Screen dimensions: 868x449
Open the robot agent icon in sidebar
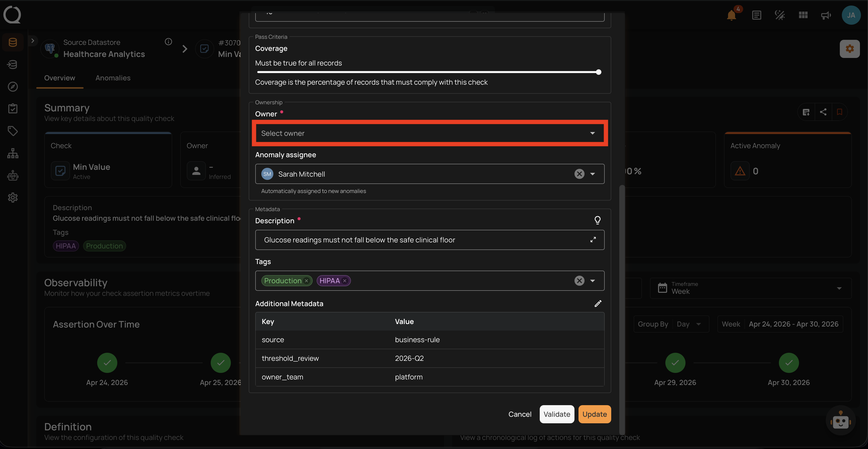[x=13, y=175]
